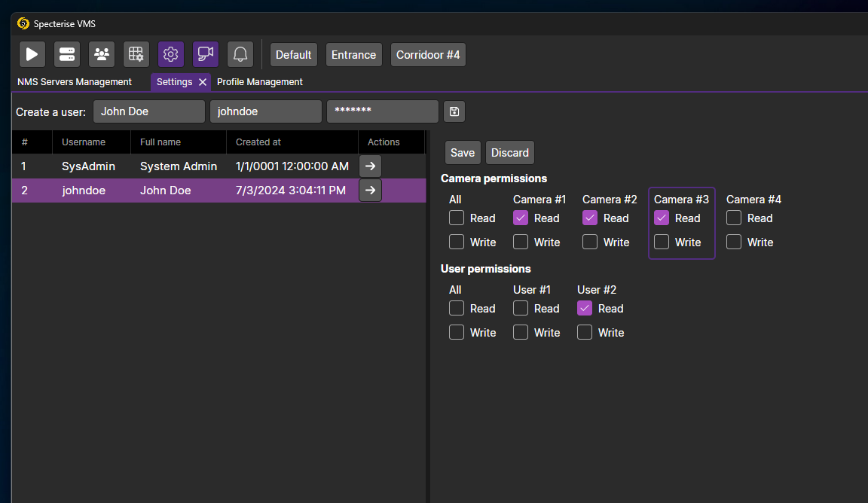Click the Discard button

coord(510,153)
